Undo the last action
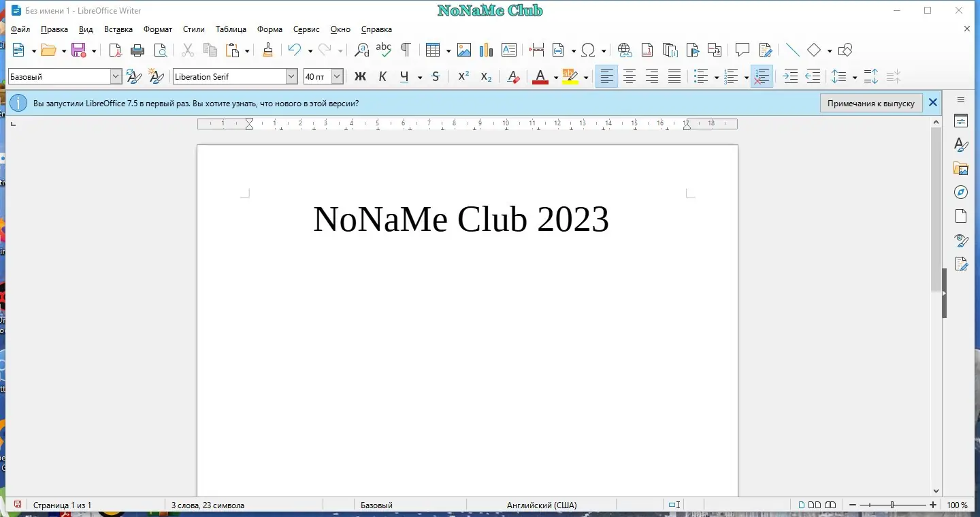 (x=294, y=50)
